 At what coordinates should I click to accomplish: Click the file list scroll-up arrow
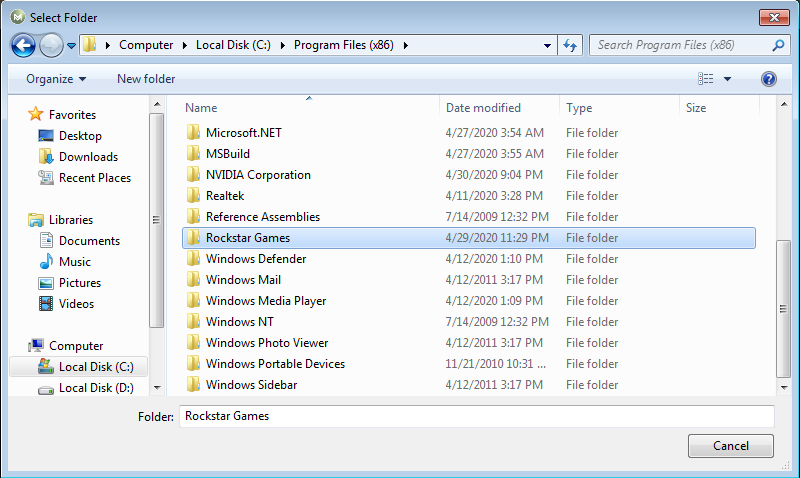click(784, 104)
